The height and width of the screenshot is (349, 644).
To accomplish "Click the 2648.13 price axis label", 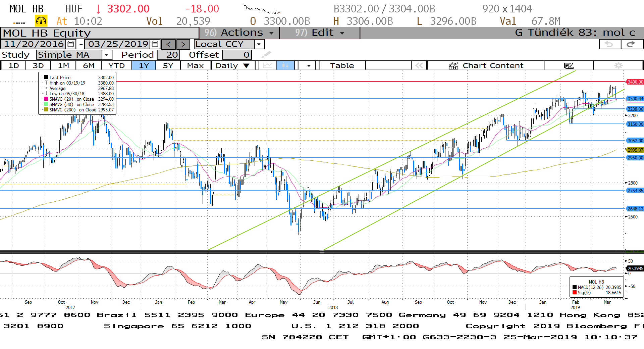I will pyautogui.click(x=635, y=209).
